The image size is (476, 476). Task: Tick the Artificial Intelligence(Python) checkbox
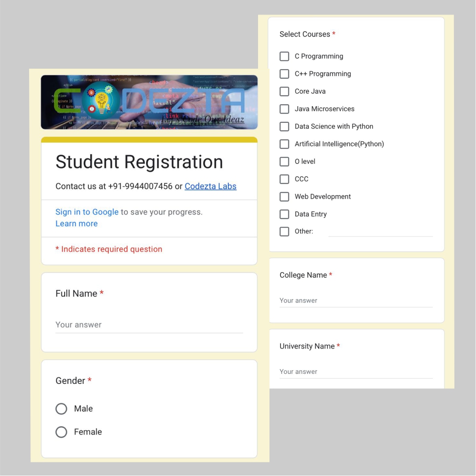point(284,144)
